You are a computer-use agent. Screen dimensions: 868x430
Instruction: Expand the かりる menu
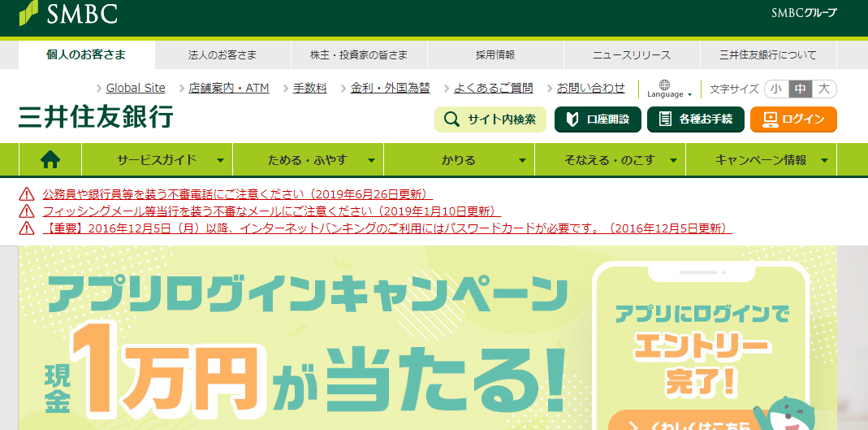pyautogui.click(x=460, y=160)
